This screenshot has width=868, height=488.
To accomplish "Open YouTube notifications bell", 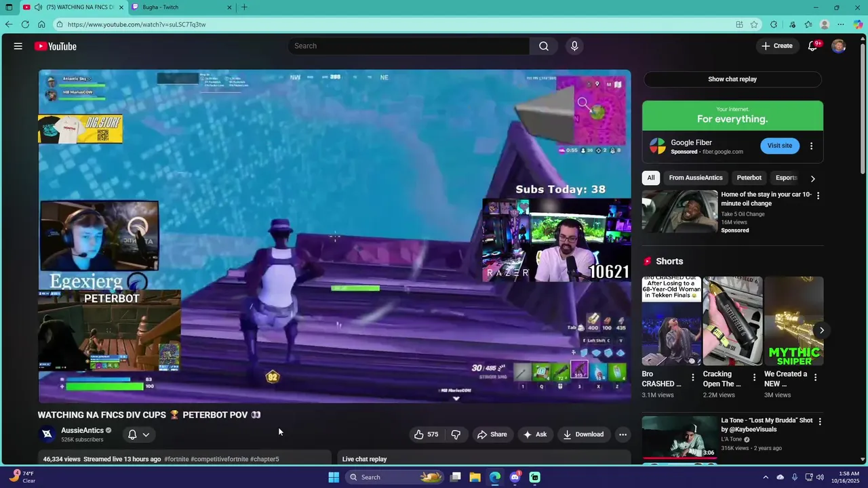I will (x=813, y=46).
